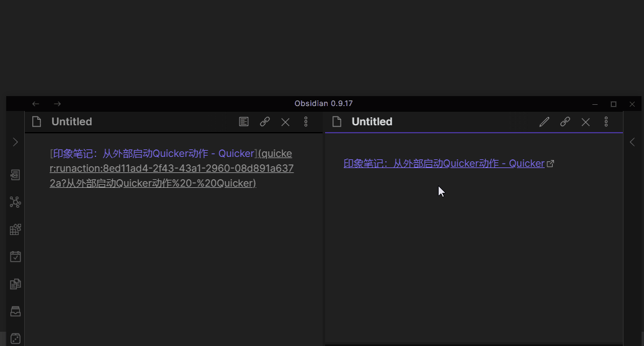Click the grid-with-blocks ribbon icon
This screenshot has width=644, height=346.
15,229
